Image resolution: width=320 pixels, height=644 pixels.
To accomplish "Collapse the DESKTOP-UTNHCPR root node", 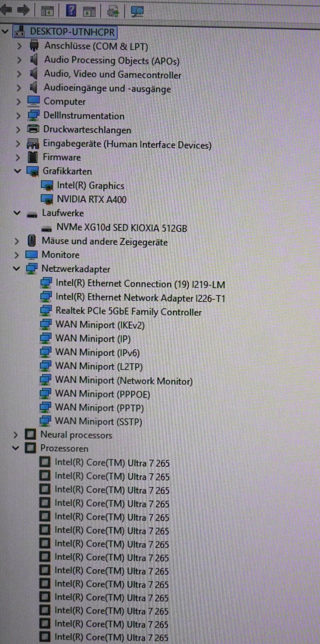I will coord(5,31).
